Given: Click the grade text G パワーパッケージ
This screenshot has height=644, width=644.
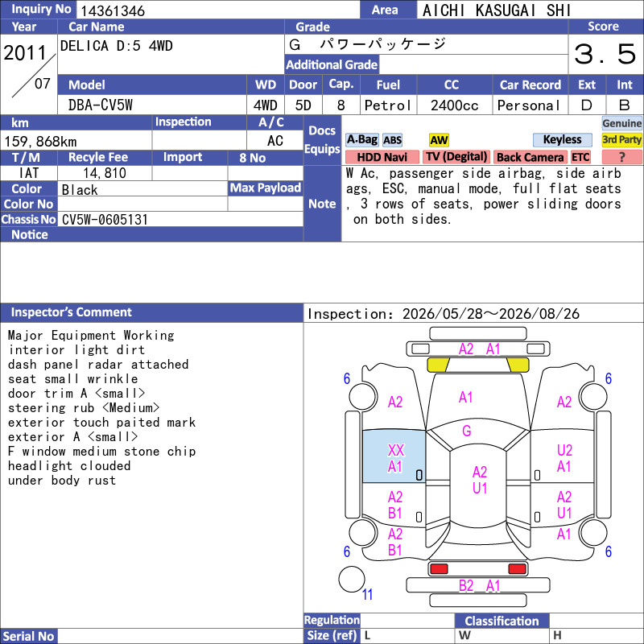Looking at the screenshot, I should (x=367, y=44).
